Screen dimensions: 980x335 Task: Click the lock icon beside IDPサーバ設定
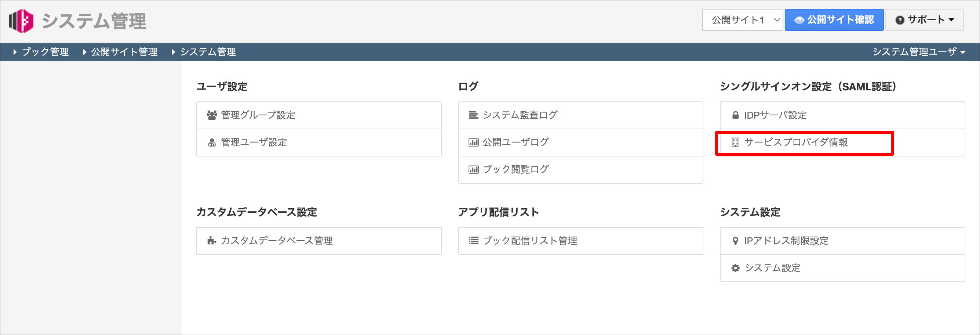735,115
